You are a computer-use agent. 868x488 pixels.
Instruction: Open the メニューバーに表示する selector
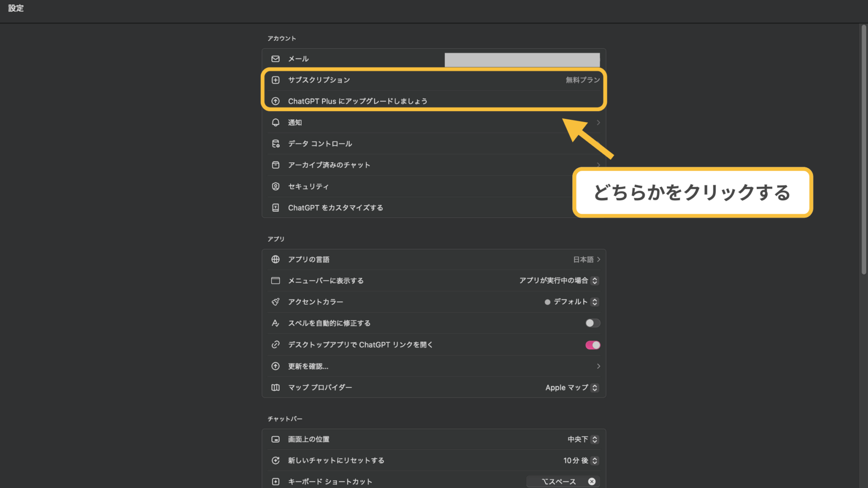[x=595, y=281]
